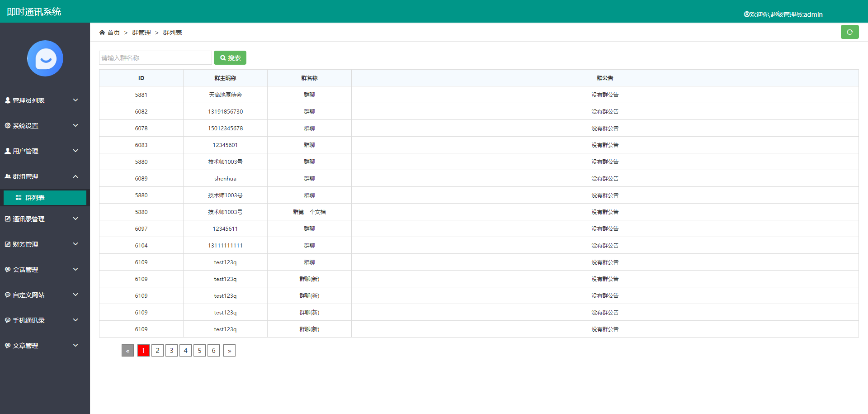Expand the 通讯录管理 section chevron
The height and width of the screenshot is (414, 868).
click(x=75, y=219)
